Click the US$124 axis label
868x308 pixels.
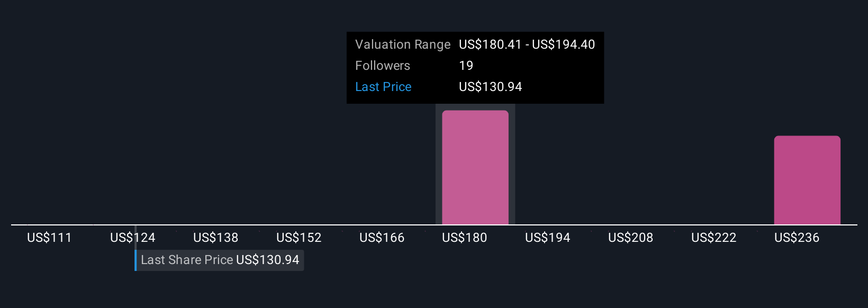133,238
